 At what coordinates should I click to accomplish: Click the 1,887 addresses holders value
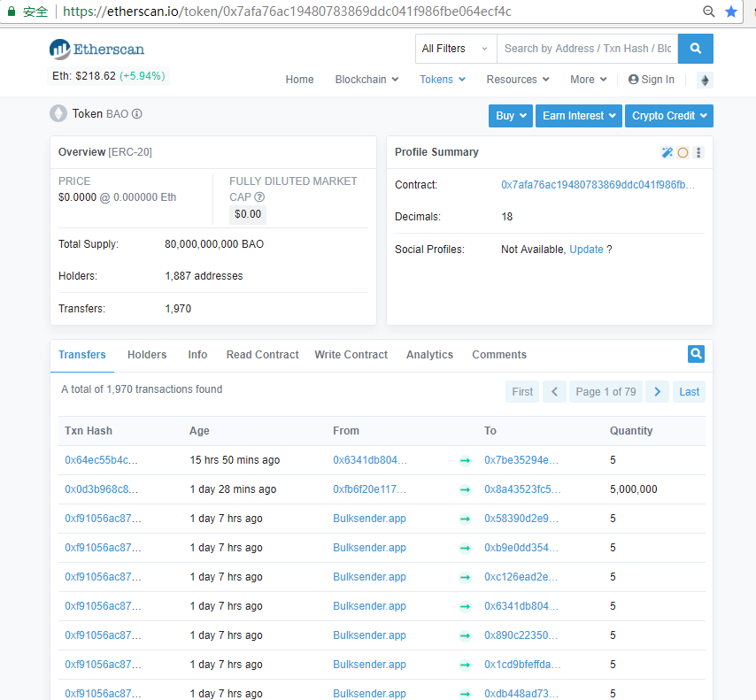[x=204, y=276]
